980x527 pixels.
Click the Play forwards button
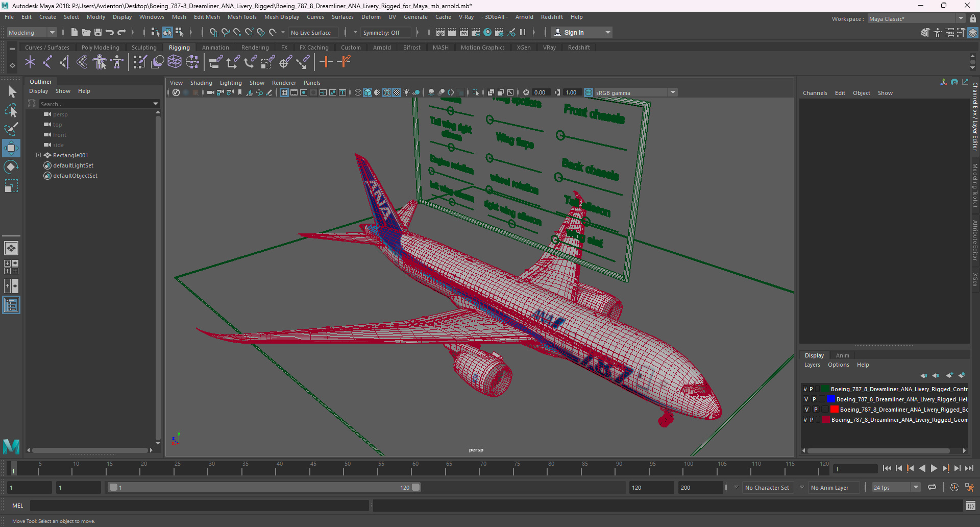(934, 468)
